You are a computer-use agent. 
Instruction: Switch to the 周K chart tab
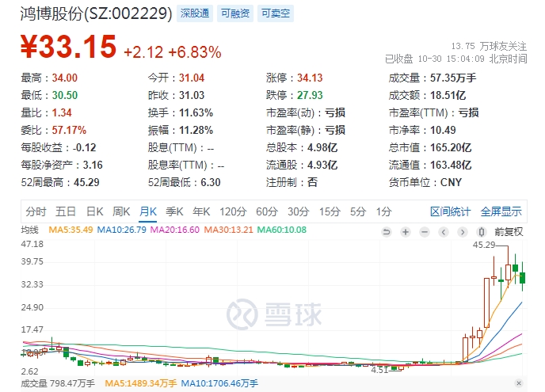(x=121, y=211)
